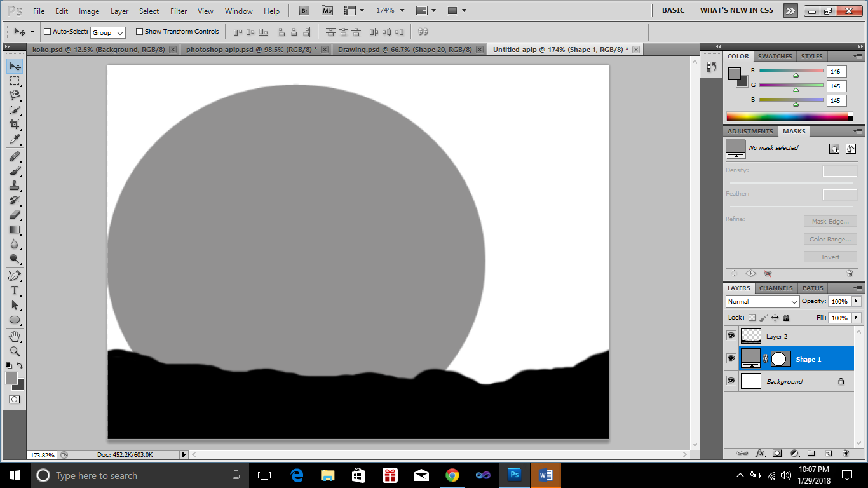Click the Invert button in Masks panel
This screenshot has height=488, width=868.
830,257
